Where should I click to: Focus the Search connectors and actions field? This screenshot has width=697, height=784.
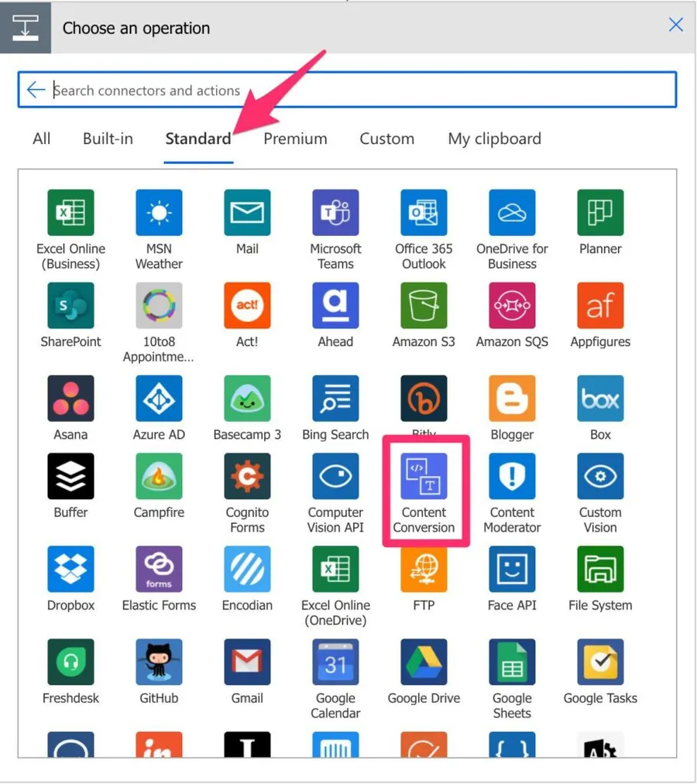356,91
